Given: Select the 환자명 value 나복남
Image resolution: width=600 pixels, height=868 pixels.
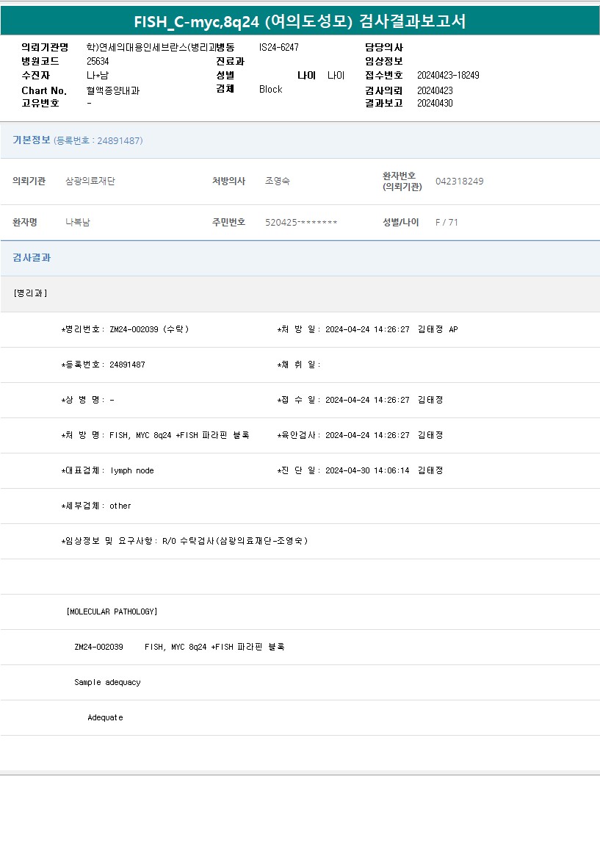Looking at the screenshot, I should pos(78,223).
